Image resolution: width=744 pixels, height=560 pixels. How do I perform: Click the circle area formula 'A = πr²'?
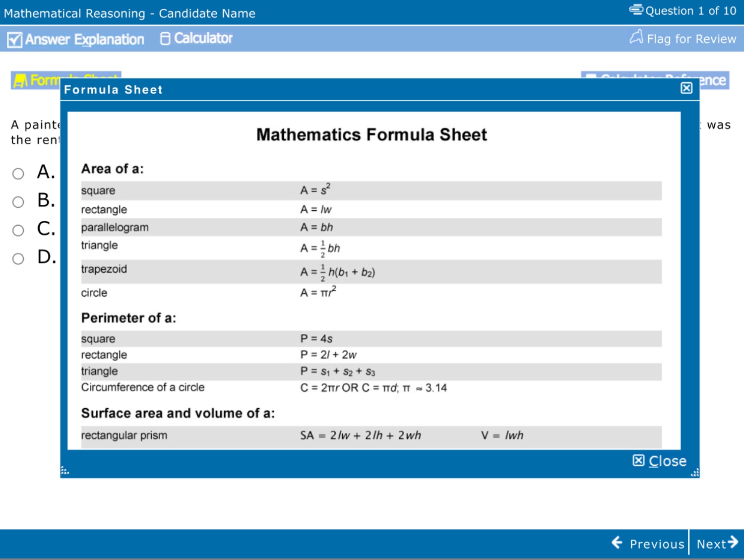click(x=318, y=292)
